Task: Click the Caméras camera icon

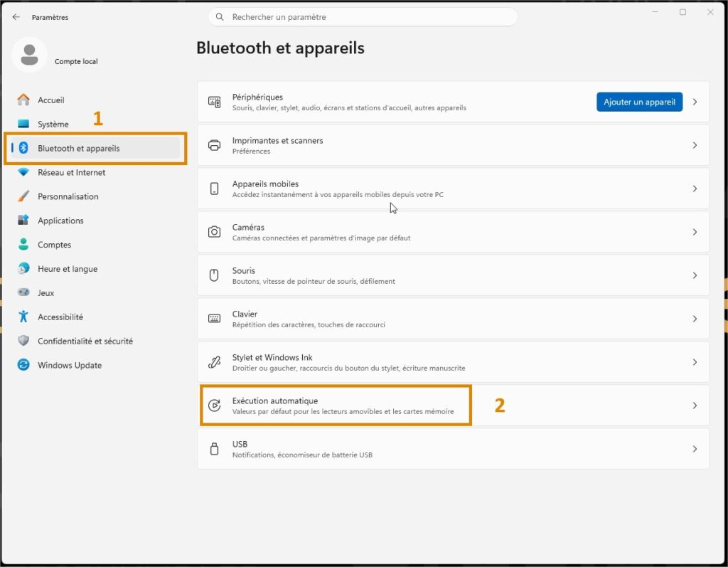Action: pos(214,231)
